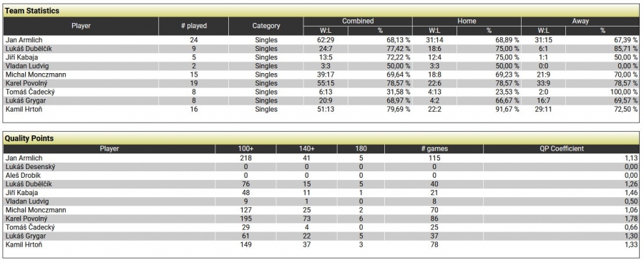The image size is (644, 263).
Task: Click the Team Statistics section title
Action: pos(32,11)
